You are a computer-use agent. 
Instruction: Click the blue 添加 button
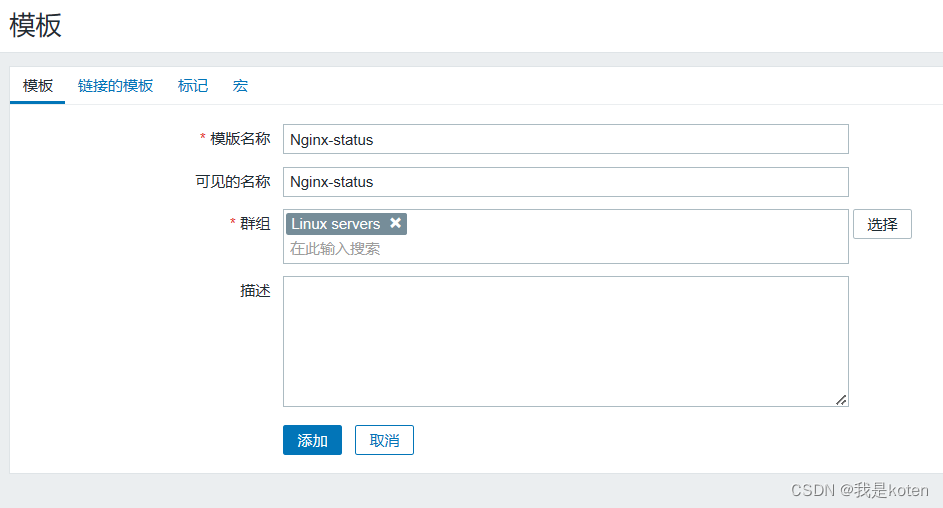[312, 441]
